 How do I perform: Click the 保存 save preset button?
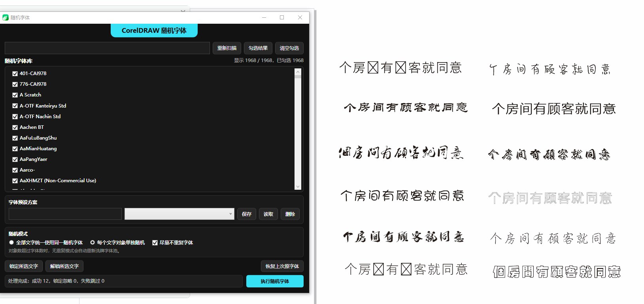[247, 214]
